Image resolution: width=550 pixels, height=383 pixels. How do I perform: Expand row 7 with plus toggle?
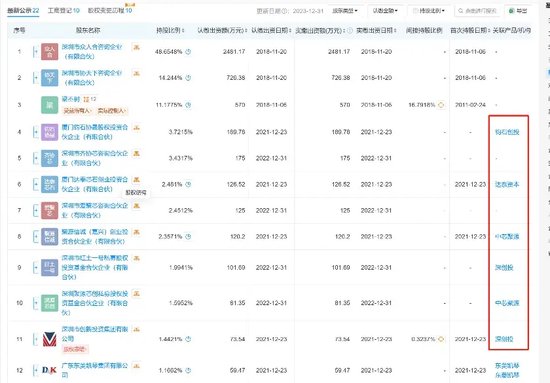35,210
